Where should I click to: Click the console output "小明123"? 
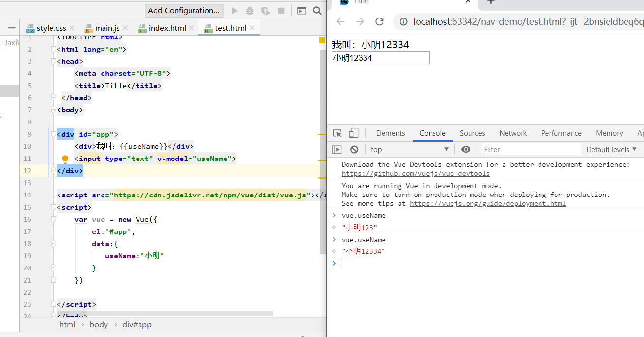[x=360, y=228]
